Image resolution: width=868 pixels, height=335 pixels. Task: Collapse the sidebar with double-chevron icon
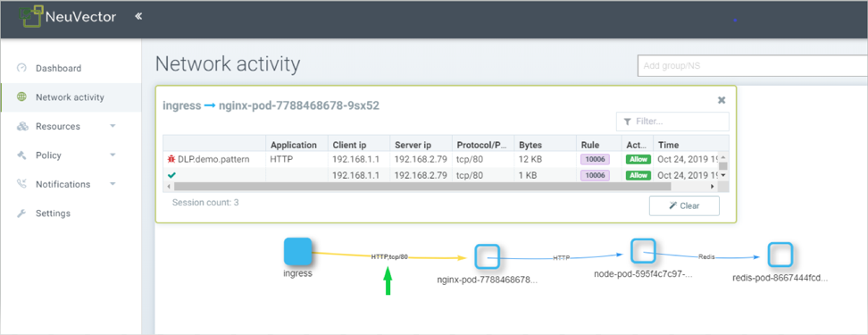[138, 16]
